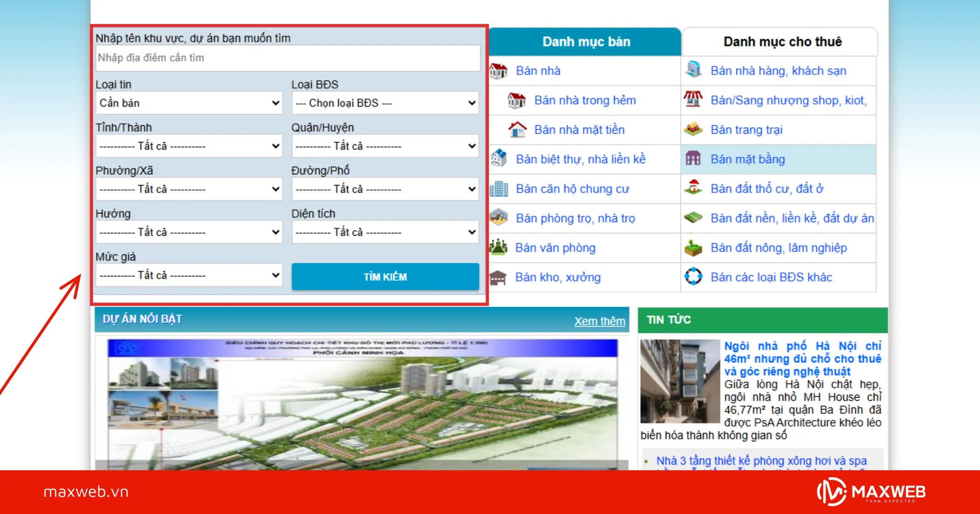This screenshot has width=980, height=514.
Task: Select the Danh mục bán tab
Action: coord(586,42)
